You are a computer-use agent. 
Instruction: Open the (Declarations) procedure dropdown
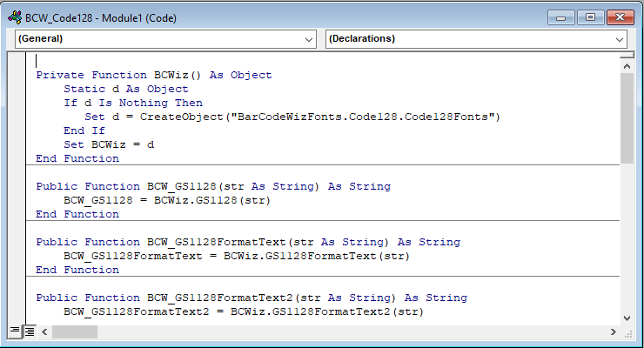coord(476,39)
